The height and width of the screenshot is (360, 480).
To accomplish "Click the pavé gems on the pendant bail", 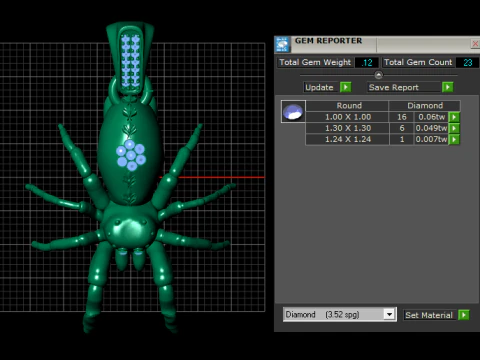I will pos(130,61).
